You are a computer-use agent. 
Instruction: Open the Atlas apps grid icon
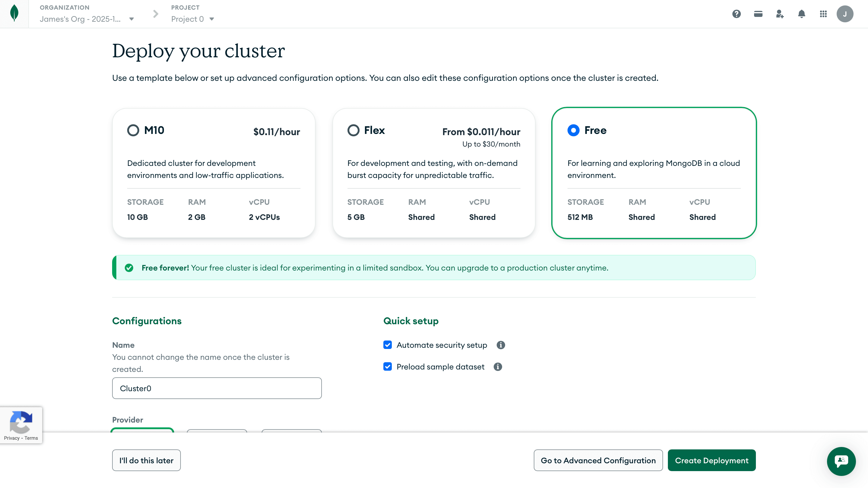coord(823,14)
